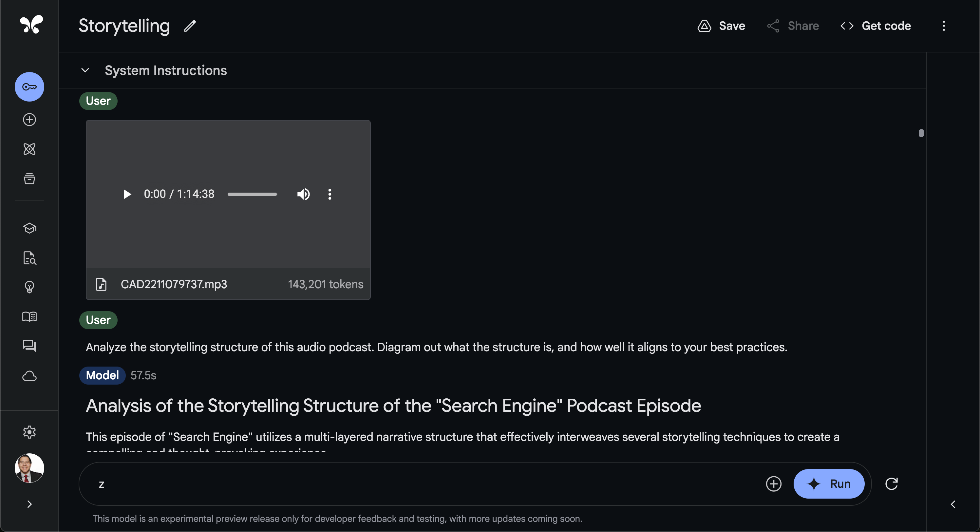Open right settings panel via bottom-right chevron

point(953,504)
